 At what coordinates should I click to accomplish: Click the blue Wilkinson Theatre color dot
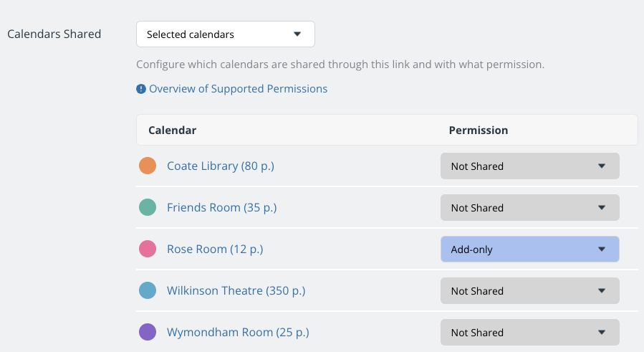click(x=148, y=290)
